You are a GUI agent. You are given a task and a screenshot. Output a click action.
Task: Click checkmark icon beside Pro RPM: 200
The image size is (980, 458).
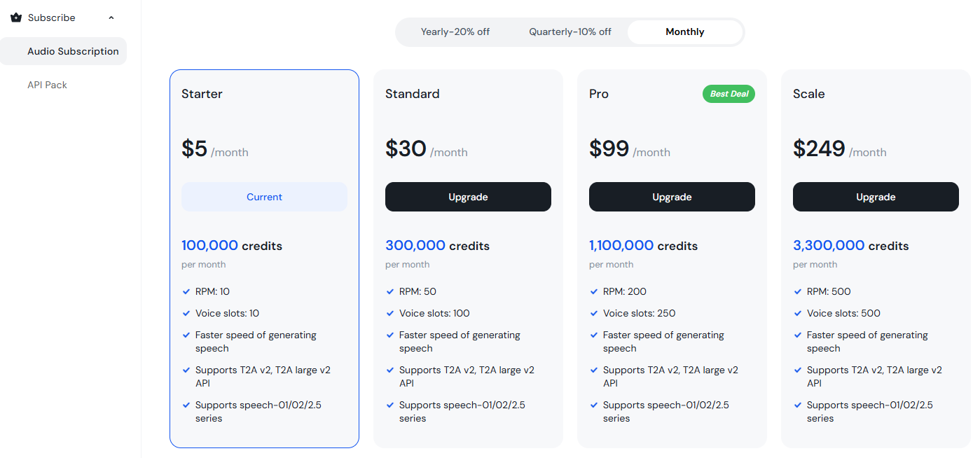click(594, 291)
